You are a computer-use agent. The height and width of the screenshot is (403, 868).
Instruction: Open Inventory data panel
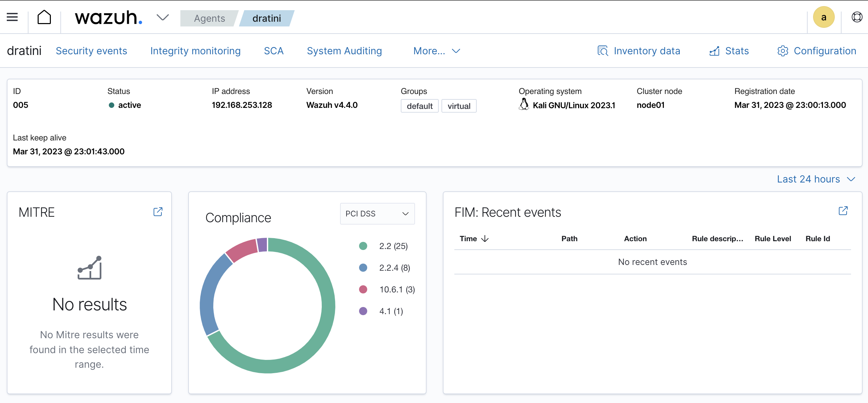[x=639, y=50]
